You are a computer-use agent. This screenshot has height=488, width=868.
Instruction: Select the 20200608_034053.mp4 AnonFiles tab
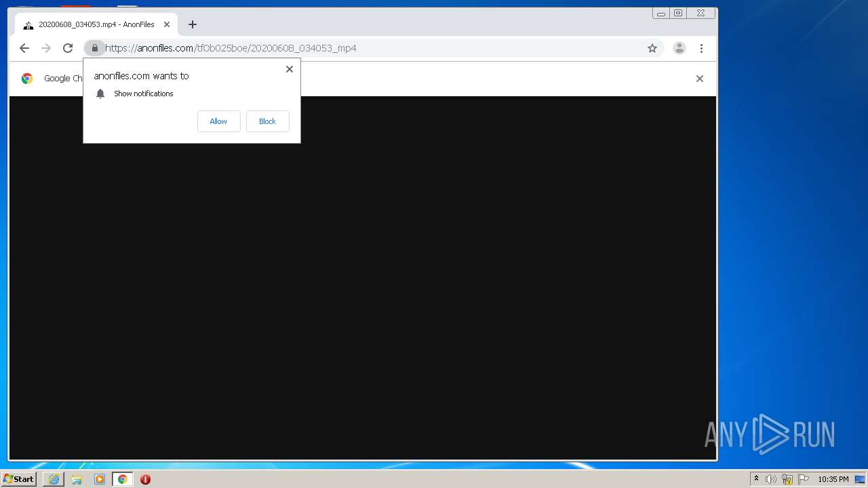[96, 24]
